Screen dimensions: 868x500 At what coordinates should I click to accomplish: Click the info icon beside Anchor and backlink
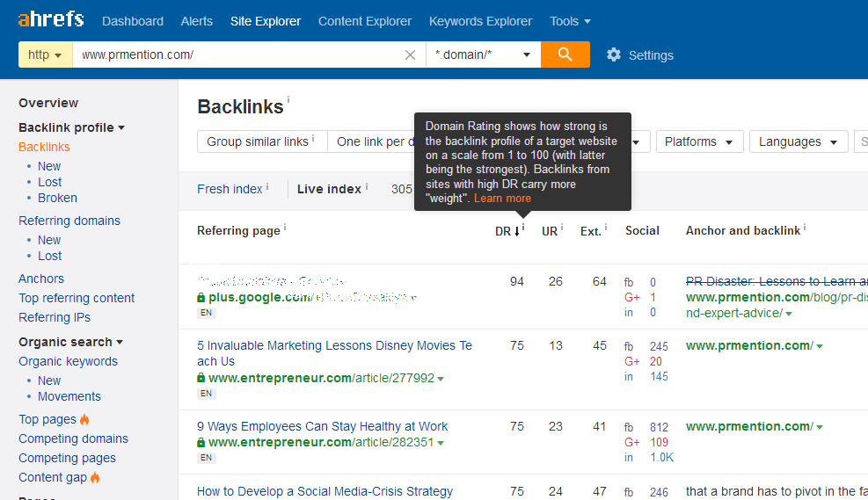805,227
